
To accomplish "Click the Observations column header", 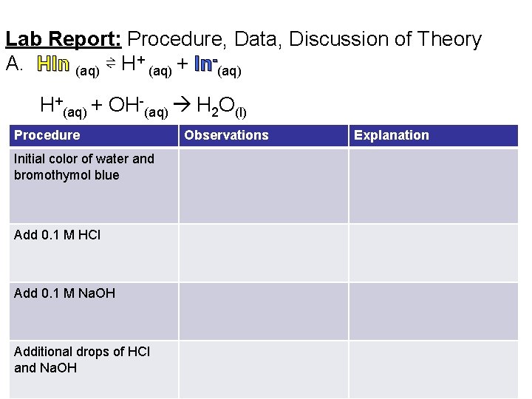I will pyautogui.click(x=226, y=135).
